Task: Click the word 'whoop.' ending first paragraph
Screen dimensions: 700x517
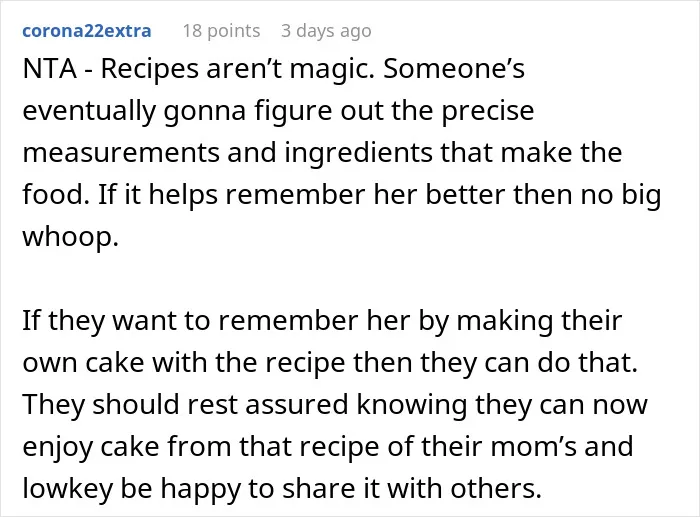Action: pyautogui.click(x=71, y=237)
